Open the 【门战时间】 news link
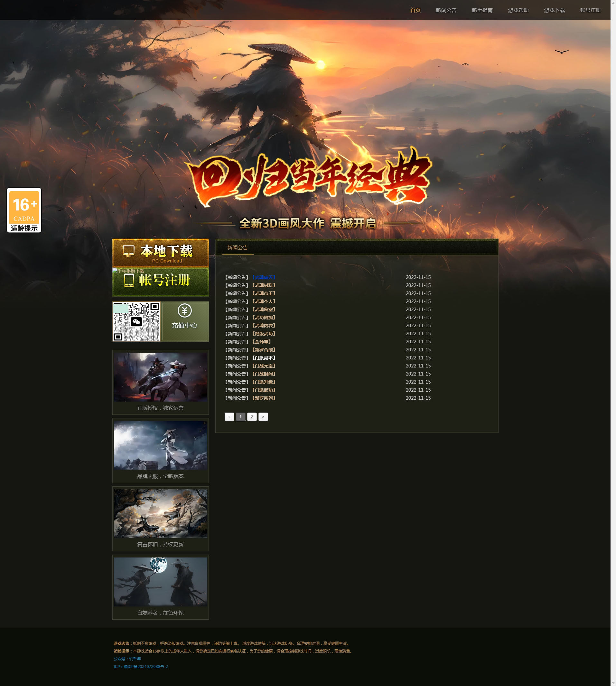This screenshot has height=686, width=616. pos(264,374)
